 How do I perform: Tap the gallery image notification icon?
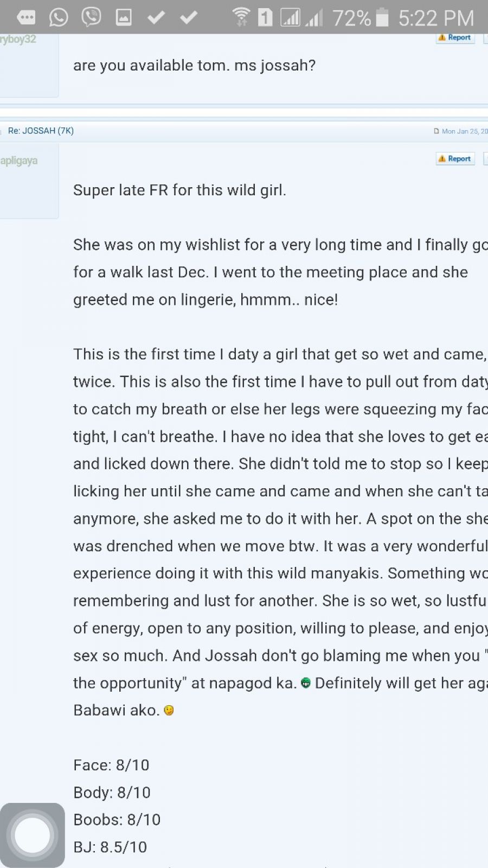(x=124, y=18)
